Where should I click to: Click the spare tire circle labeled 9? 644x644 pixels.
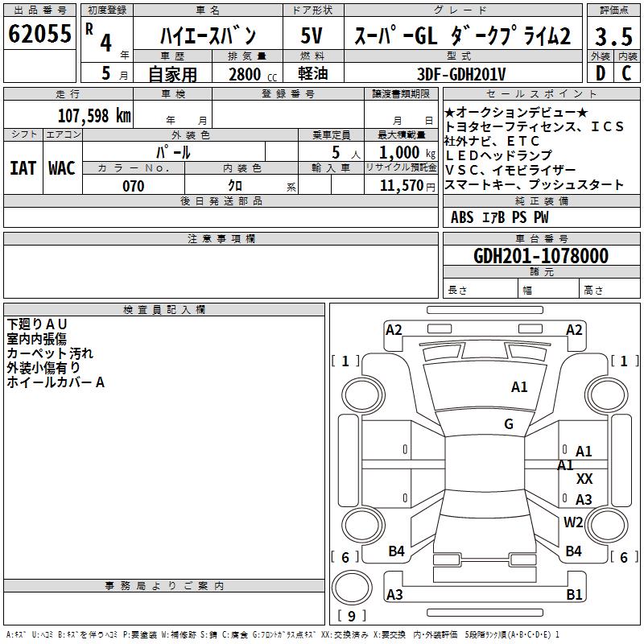352,588
